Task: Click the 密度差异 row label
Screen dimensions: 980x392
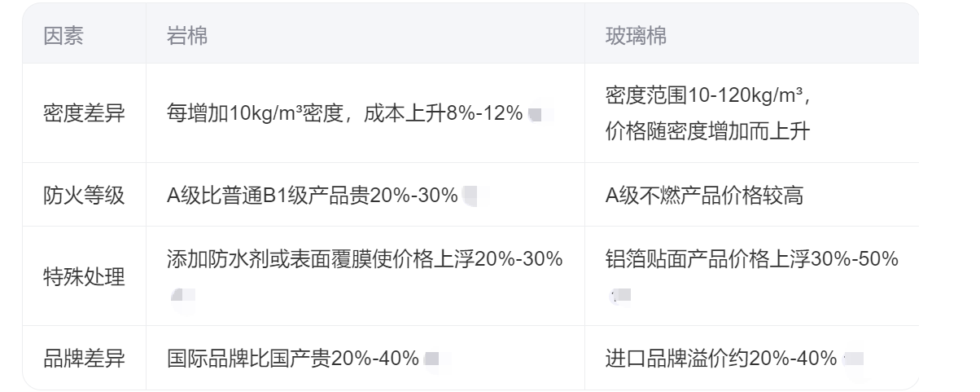Action: (84, 113)
